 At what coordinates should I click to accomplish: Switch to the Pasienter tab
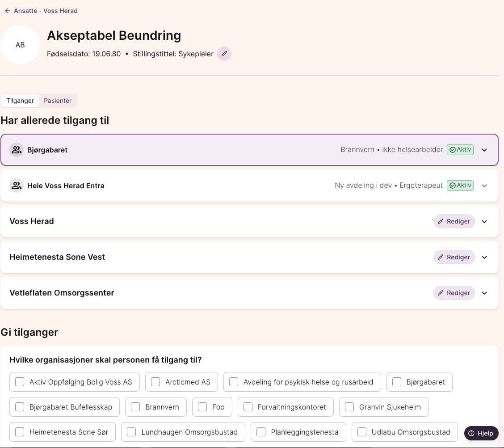tap(58, 101)
